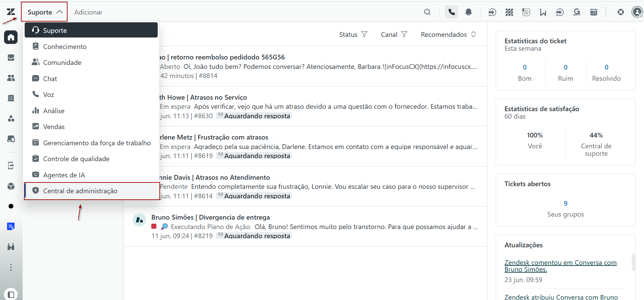Open Customers people icon in sidebar
Viewport: 644px width, 300px height.
tap(11, 78)
